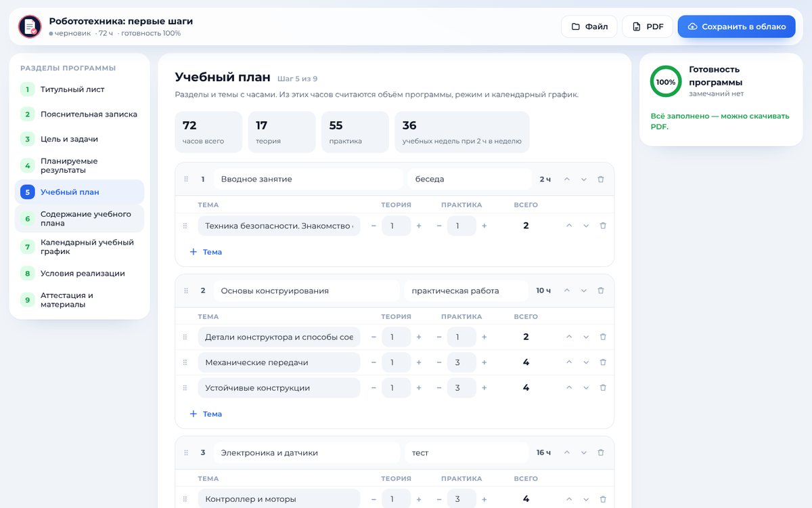
Task: Delete the topic "Устойчивые конструкции"
Action: [x=603, y=388]
